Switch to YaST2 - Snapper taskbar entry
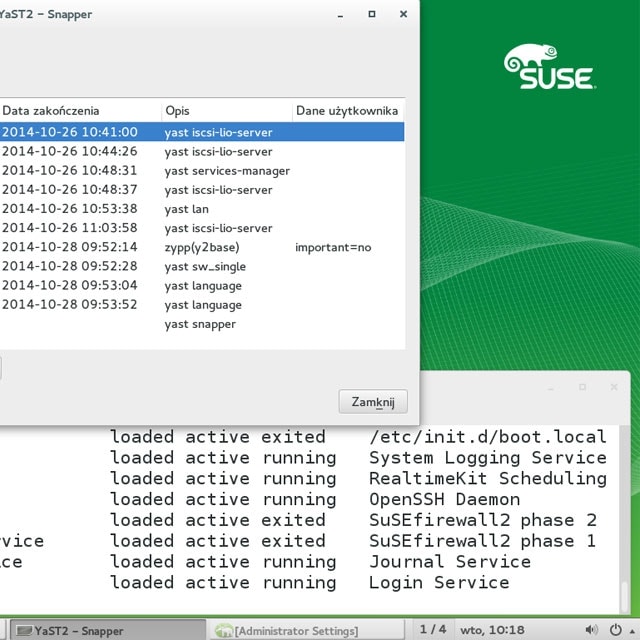 pos(108,631)
